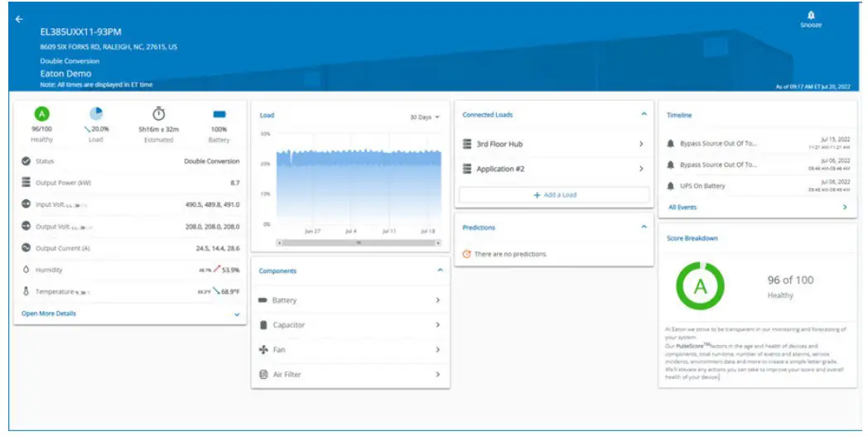Click the Snooze label
The image size is (868, 436).
(811, 26)
